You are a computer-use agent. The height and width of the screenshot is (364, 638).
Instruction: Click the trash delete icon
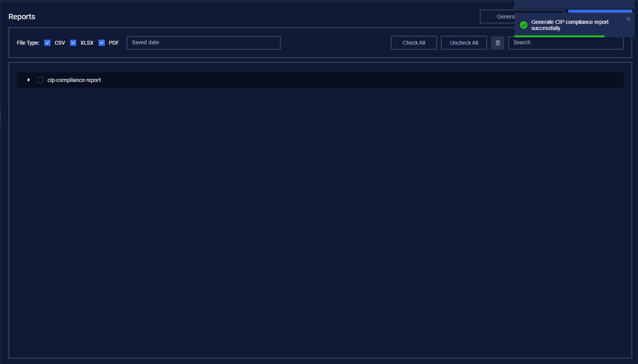[497, 43]
